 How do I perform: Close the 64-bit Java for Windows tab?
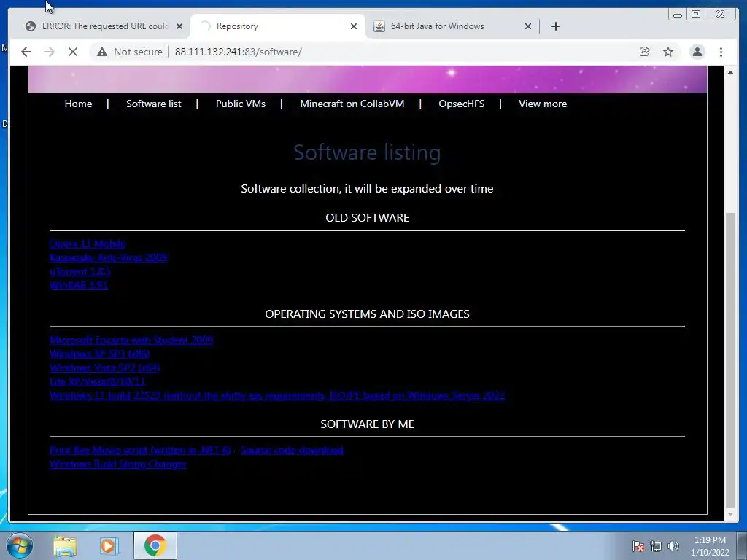coord(528,26)
